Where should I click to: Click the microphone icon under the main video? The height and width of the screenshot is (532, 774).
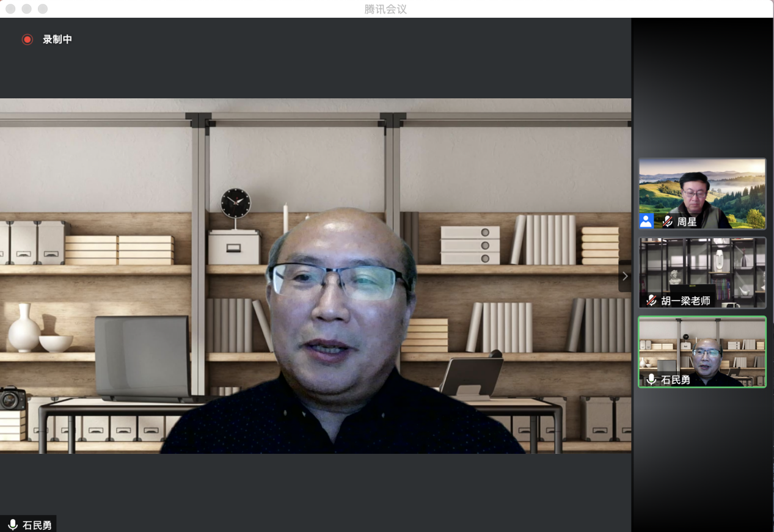pyautogui.click(x=12, y=525)
